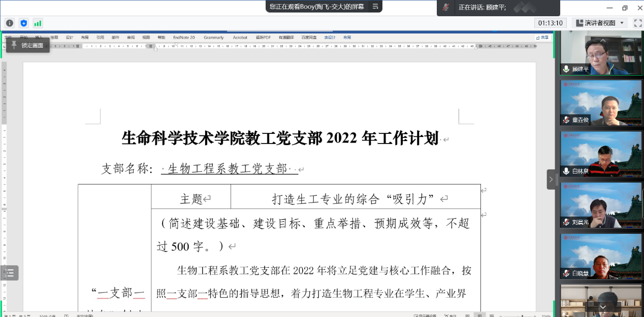This screenshot has width=644, height=317.
Task: Collapse the participant video panel with the arrow
Action: click(x=551, y=179)
